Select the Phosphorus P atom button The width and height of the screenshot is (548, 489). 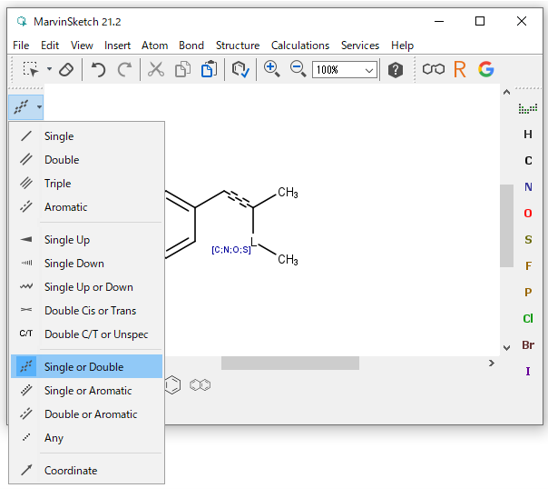pos(528,292)
